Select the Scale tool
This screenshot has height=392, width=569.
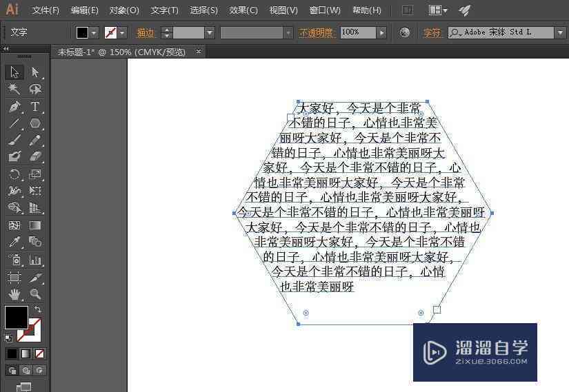pyautogui.click(x=35, y=174)
